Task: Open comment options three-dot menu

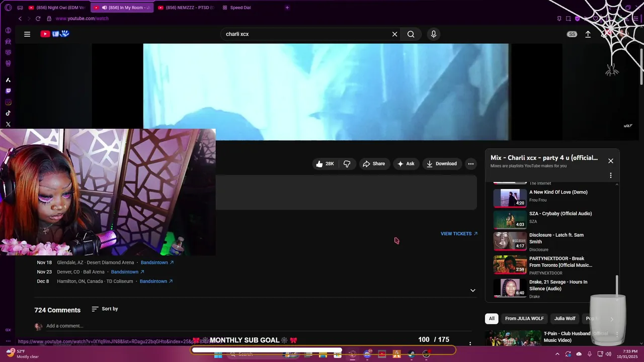Action: pos(470,344)
